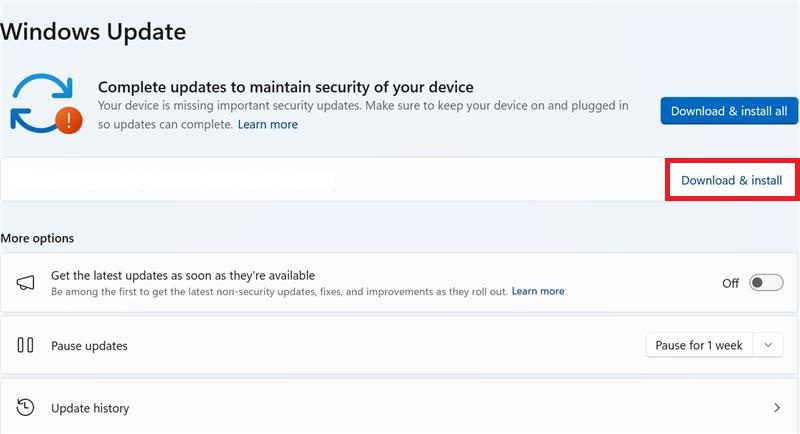This screenshot has width=800, height=434.
Task: Click the Update history clock icon
Action: (26, 408)
